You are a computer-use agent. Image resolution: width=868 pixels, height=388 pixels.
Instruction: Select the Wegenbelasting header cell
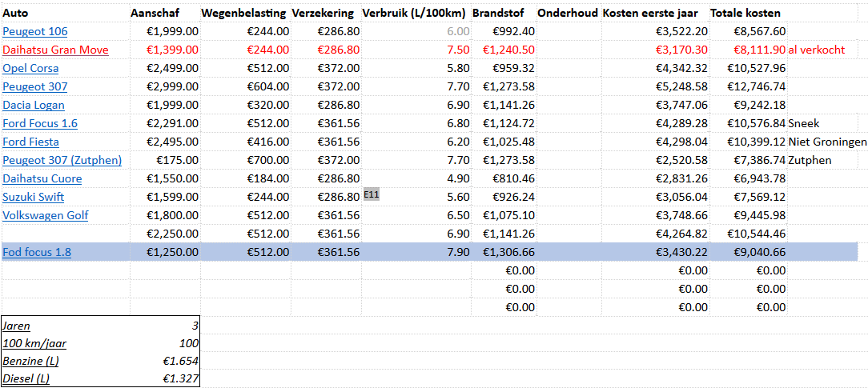tap(244, 13)
